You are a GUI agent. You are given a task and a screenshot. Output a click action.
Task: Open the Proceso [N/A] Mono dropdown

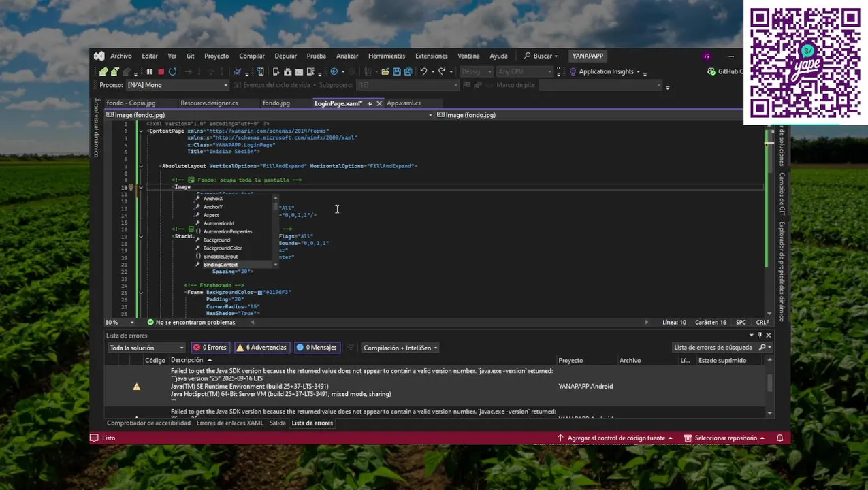[177, 85]
